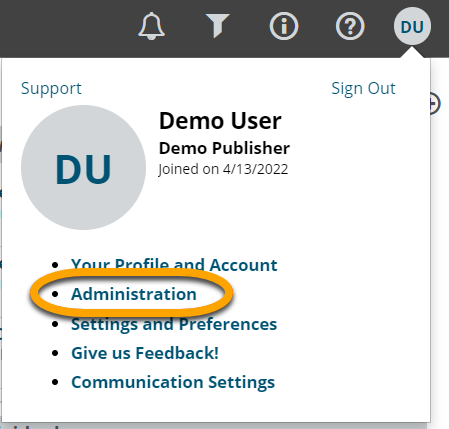Click empty space on dark header bar
This screenshot has height=429, width=449.
click(67, 28)
